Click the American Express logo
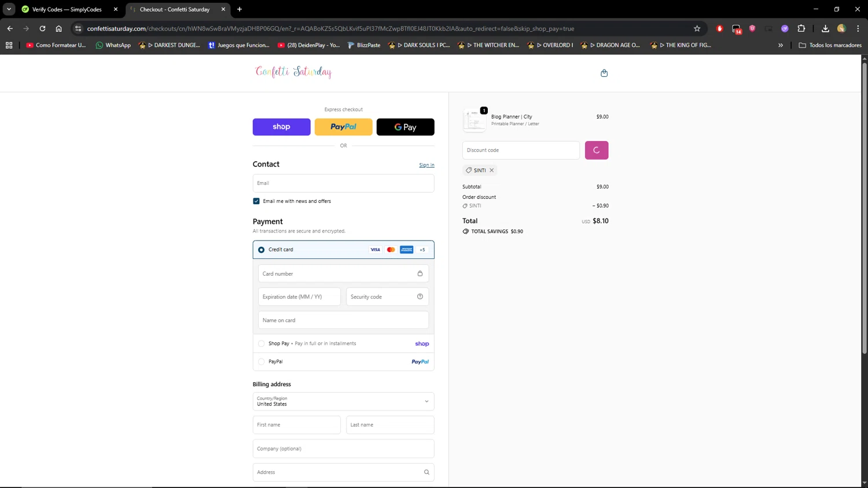Screen dimensions: 868x488 pyautogui.click(x=407, y=250)
